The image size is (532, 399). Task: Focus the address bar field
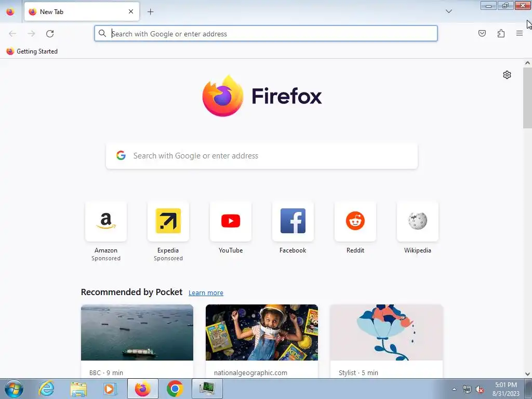coord(266,33)
